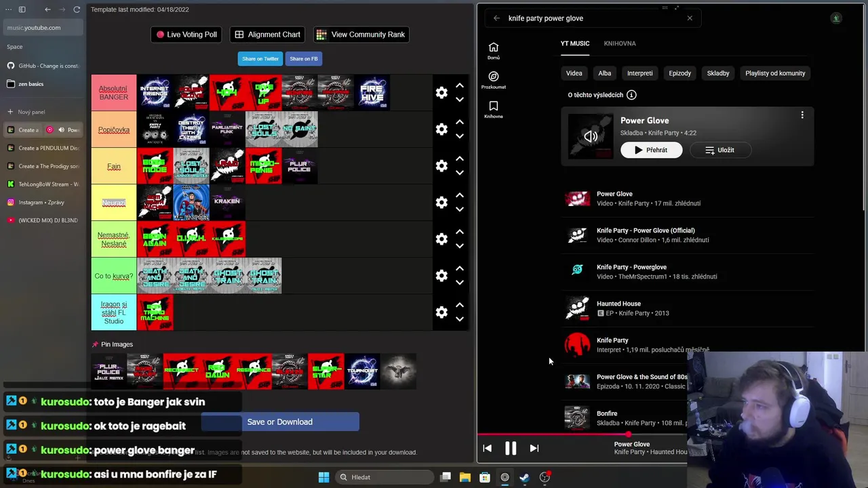868x488 pixels.
Task: Click the info icon next to O těchto výsledcích
Action: click(x=631, y=95)
